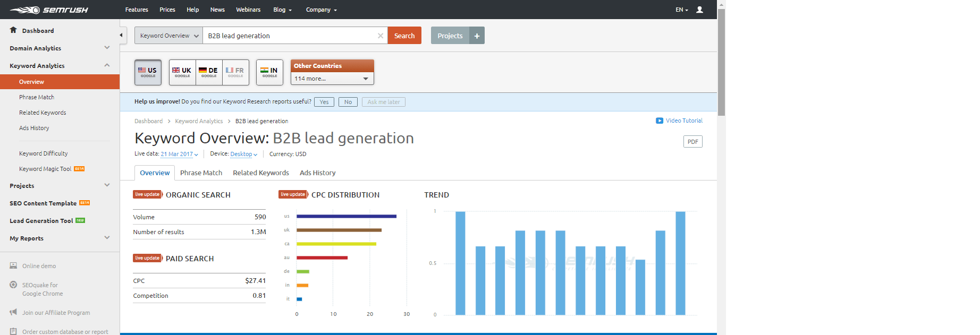Answer Yes to the improvement survey
This screenshot has width=980, height=335.
(324, 102)
